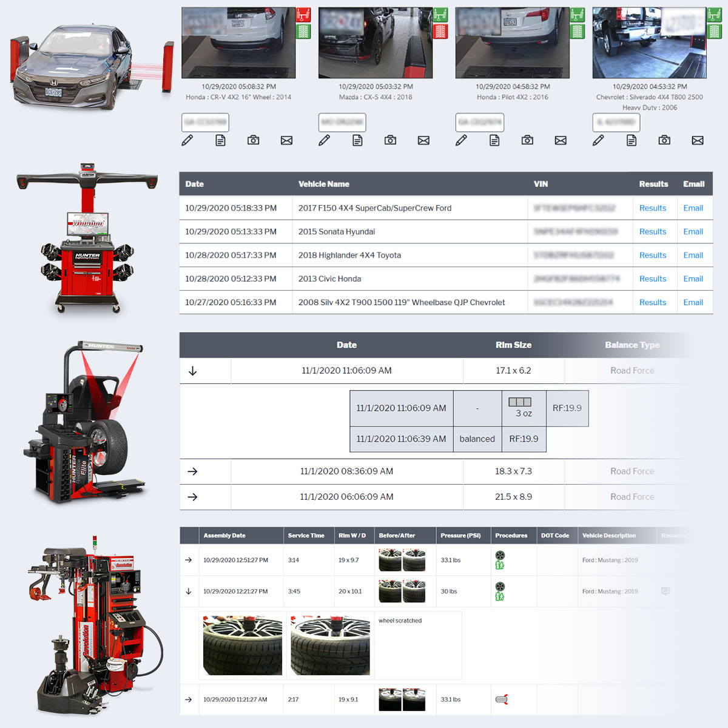Click the envelope email icon for Honda CR-V

point(286,140)
